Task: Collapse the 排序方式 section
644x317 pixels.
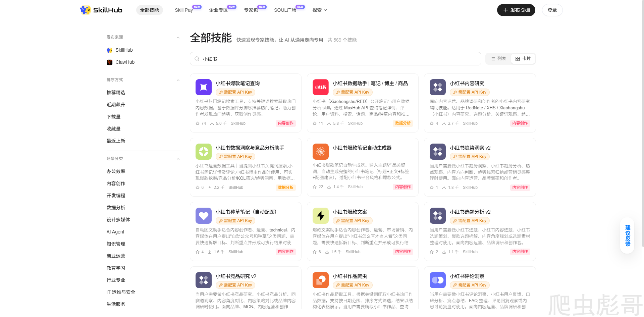Action: click(178, 80)
